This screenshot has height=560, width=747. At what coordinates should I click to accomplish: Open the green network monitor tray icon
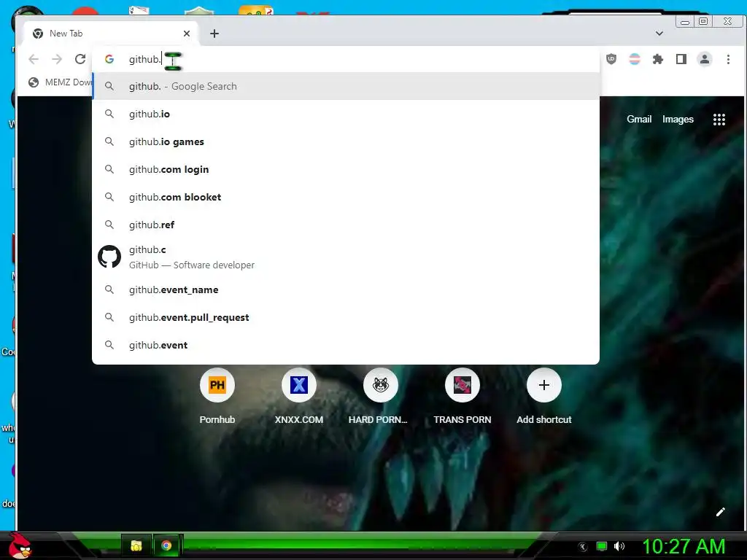602,546
